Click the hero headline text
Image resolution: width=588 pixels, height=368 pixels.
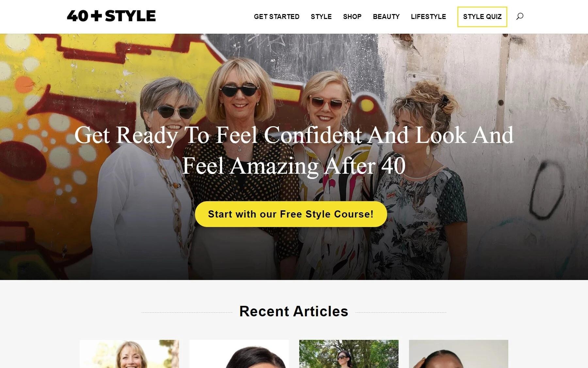294,150
